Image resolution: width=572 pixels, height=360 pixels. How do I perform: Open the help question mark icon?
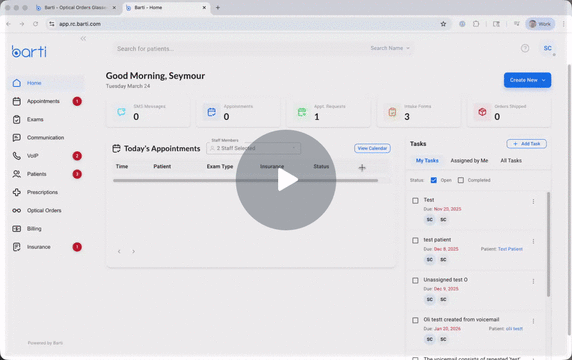525,48
